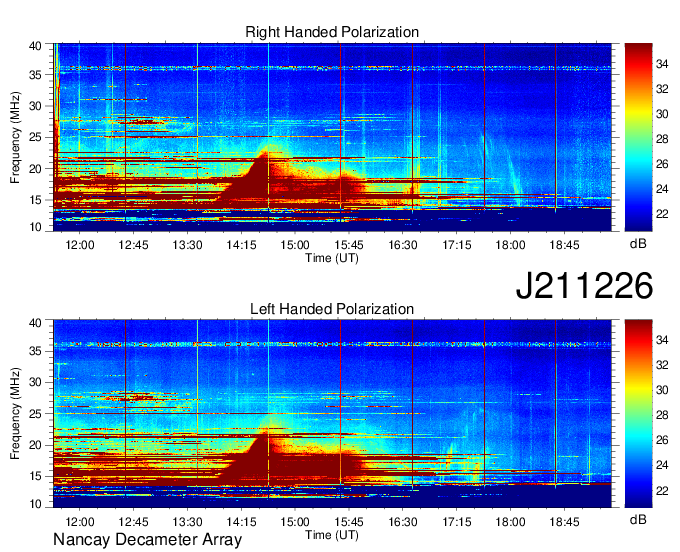Click the 40 MHz tick on Right Handed plot

(36, 46)
